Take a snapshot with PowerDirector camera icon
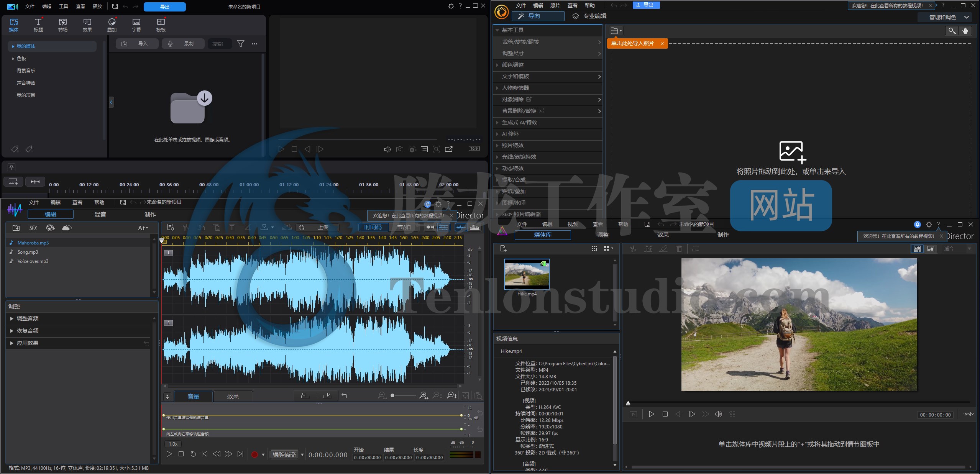Image resolution: width=980 pixels, height=474 pixels. point(399,149)
